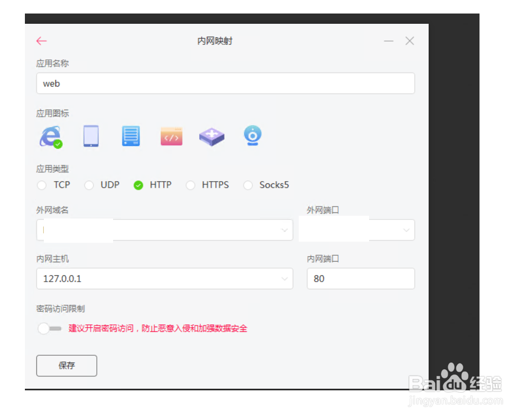Pick the purple network switch icon
The width and height of the screenshot is (532, 419).
coord(212,137)
